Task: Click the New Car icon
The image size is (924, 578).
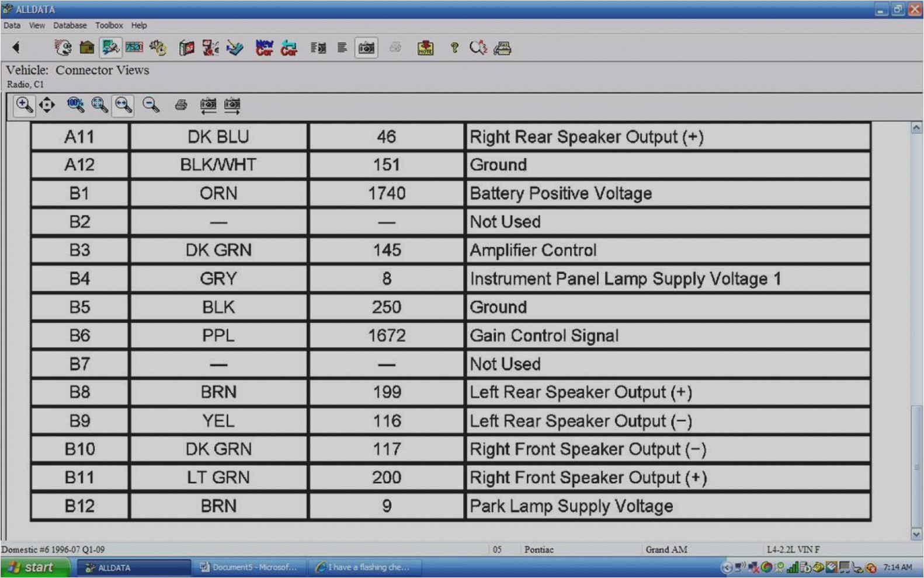Action: 264,48
